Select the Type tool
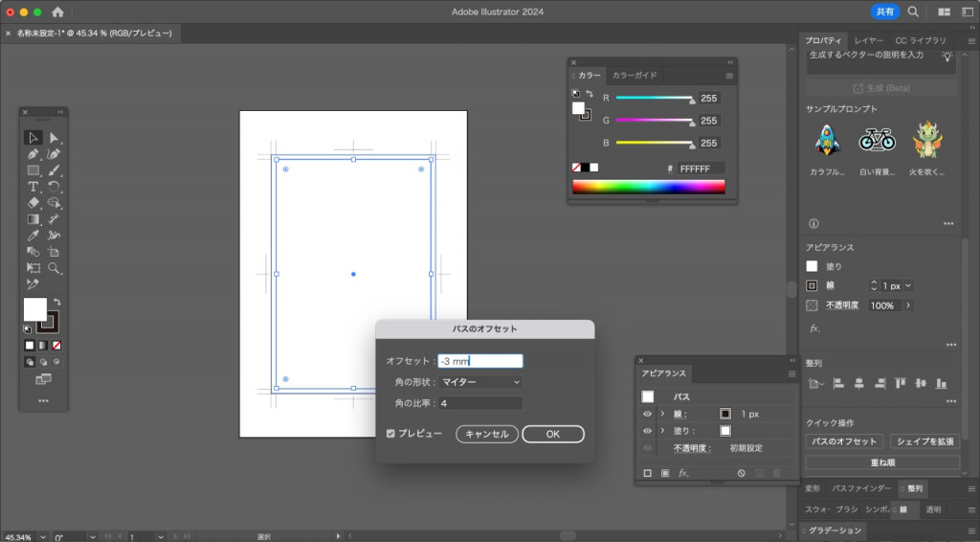980x542 pixels. (x=33, y=187)
